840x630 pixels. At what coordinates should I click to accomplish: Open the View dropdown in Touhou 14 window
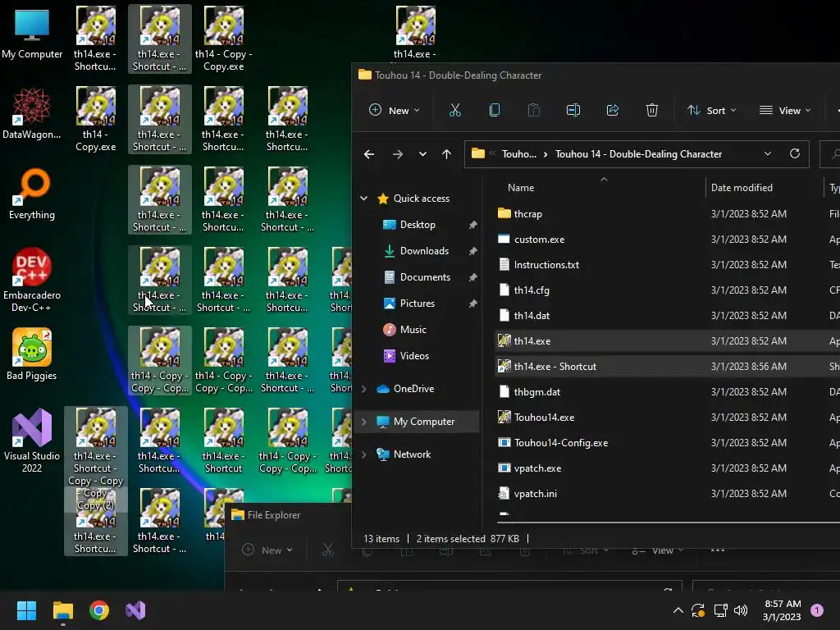pos(785,111)
